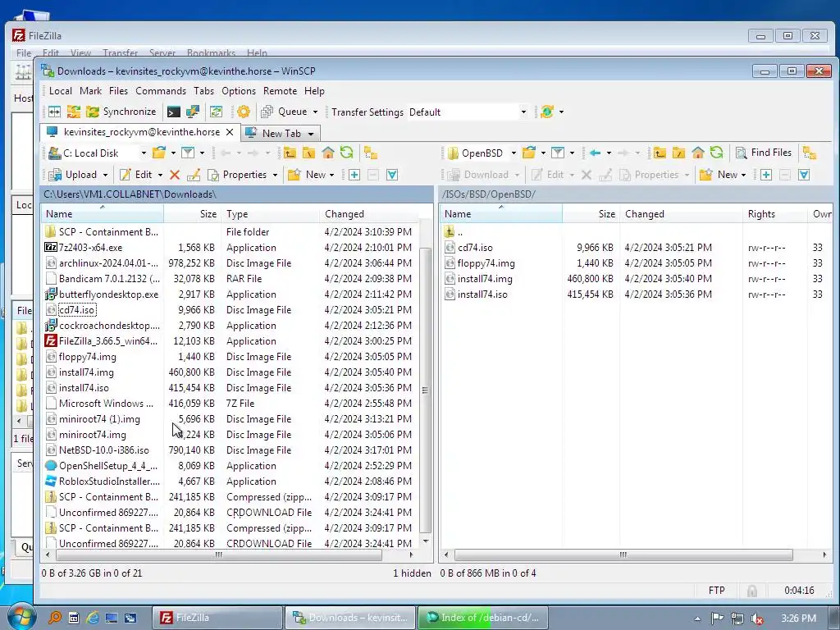Click the local Edit button

pos(136,175)
